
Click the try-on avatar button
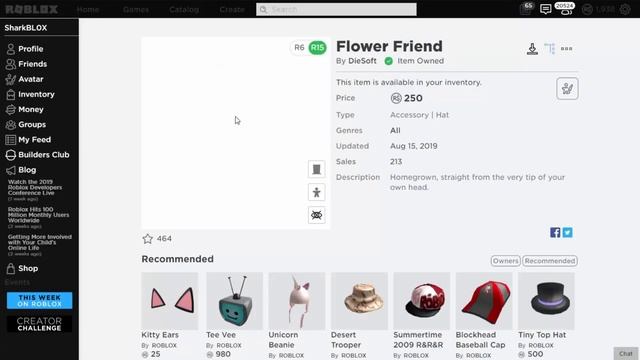pos(567,89)
